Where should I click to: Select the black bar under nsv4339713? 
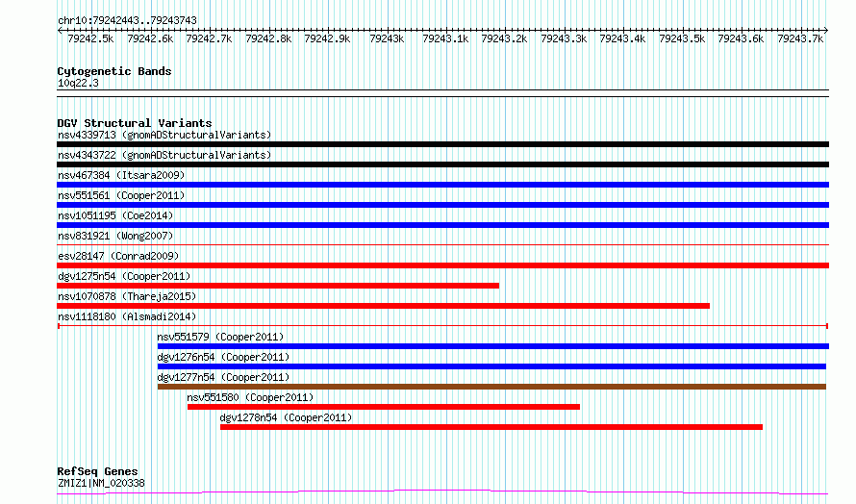pos(442,144)
